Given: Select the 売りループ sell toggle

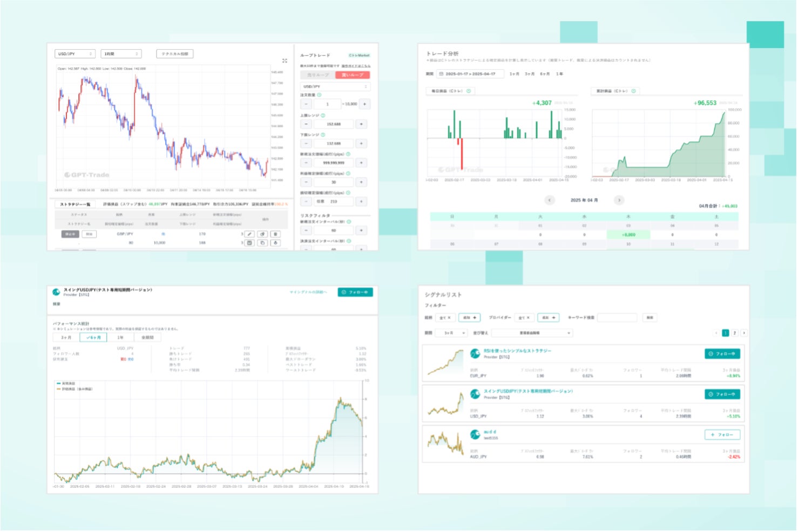Looking at the screenshot, I should tap(317, 75).
